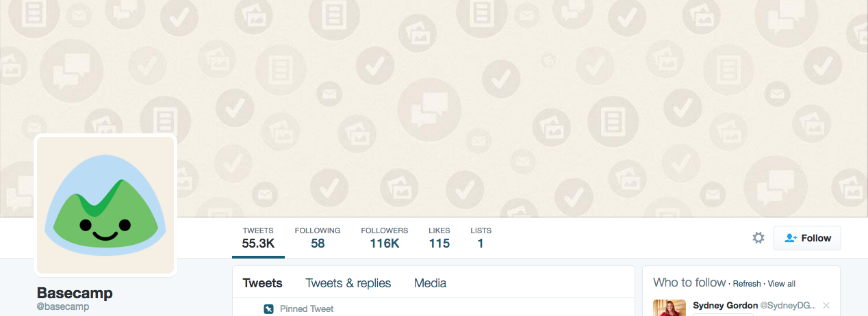Viewport: 868px width, 316px height.
Task: Follow the Basecamp account
Action: click(x=807, y=238)
